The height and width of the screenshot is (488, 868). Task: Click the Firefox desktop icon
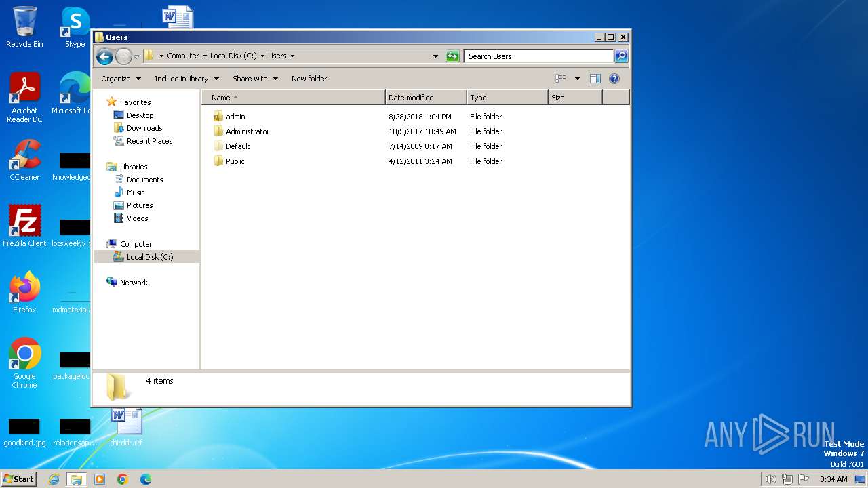point(24,292)
